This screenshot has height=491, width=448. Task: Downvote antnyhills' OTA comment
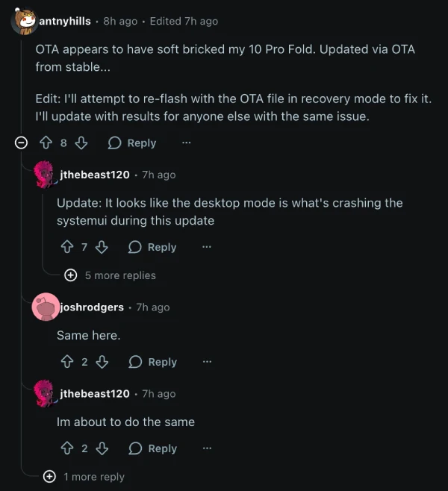(81, 143)
